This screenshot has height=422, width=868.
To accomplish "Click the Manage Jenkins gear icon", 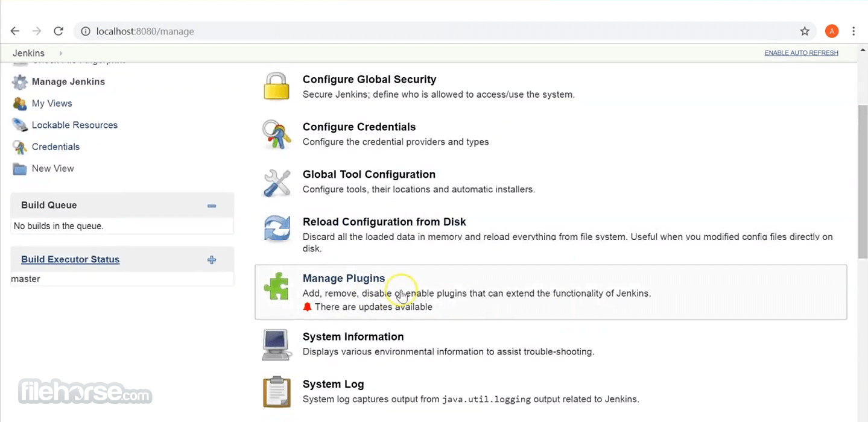I will [x=20, y=82].
